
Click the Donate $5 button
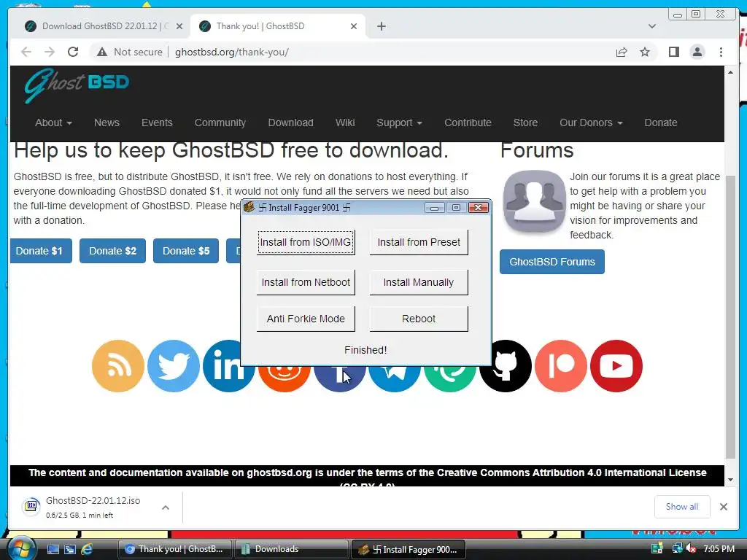[186, 251]
